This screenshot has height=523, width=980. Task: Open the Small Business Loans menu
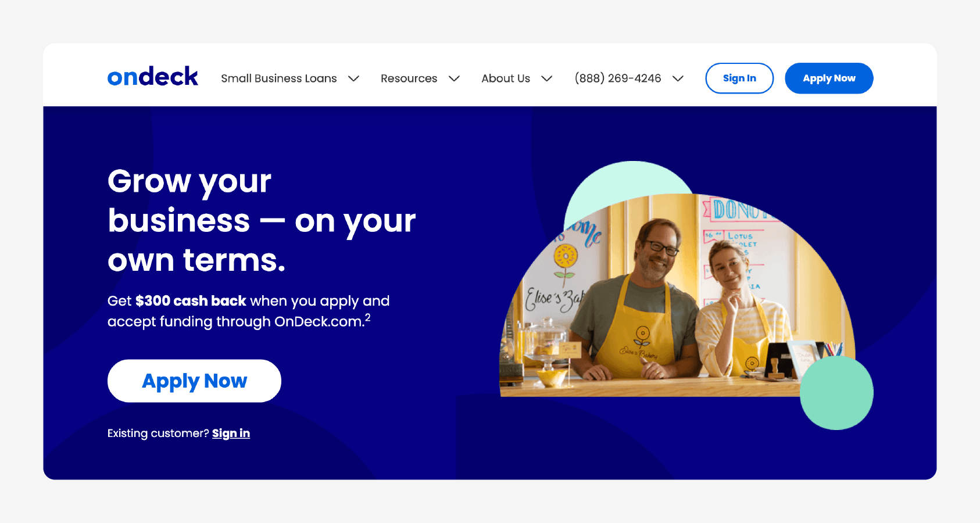point(279,78)
